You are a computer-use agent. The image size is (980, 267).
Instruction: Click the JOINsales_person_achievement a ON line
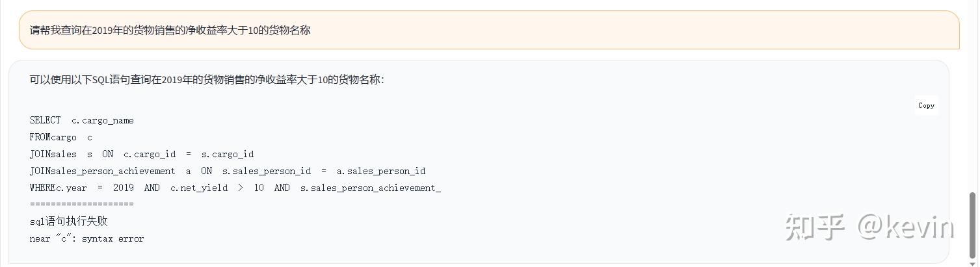(228, 171)
